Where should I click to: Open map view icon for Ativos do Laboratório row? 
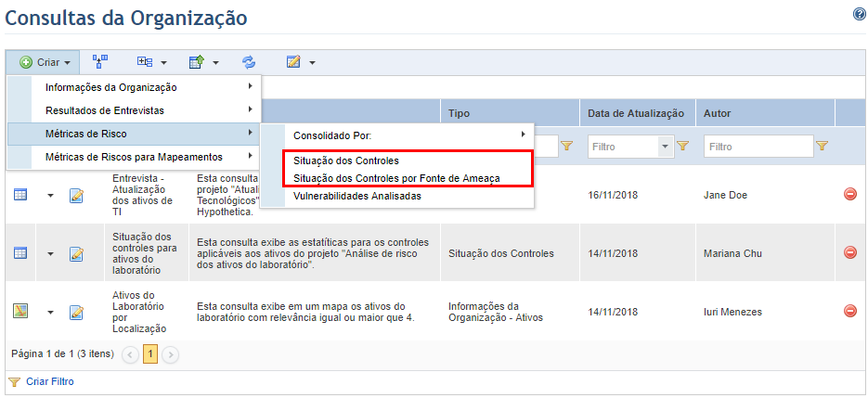point(19,311)
